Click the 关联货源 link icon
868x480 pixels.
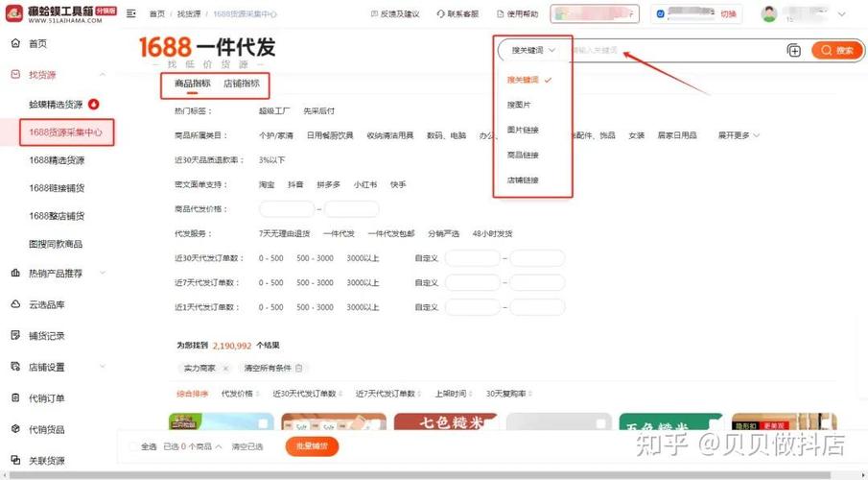point(15,460)
